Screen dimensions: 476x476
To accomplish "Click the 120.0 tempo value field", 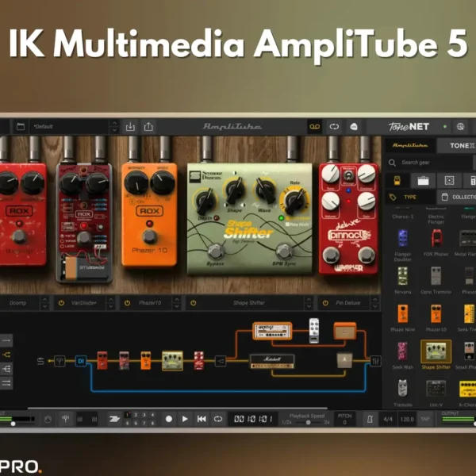I will tap(407, 419).
